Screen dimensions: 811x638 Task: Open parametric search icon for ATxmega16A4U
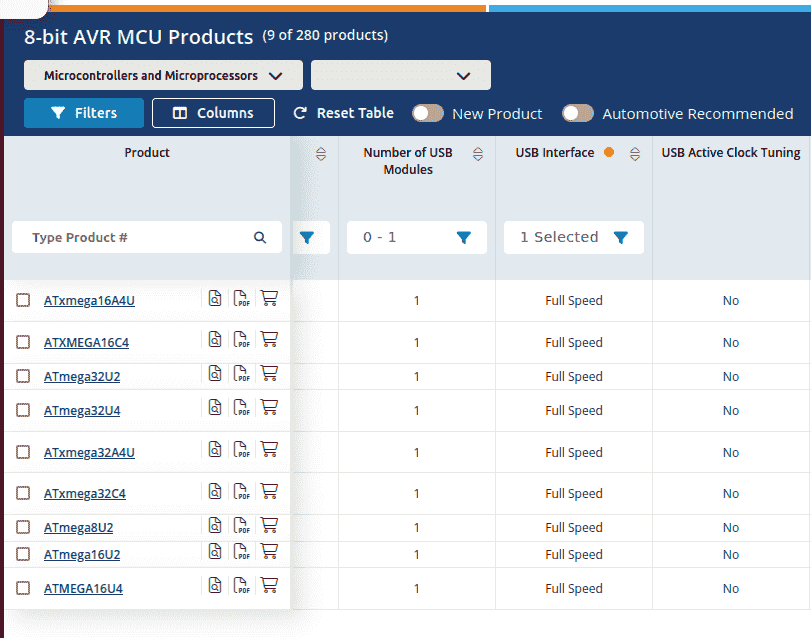pos(215,298)
